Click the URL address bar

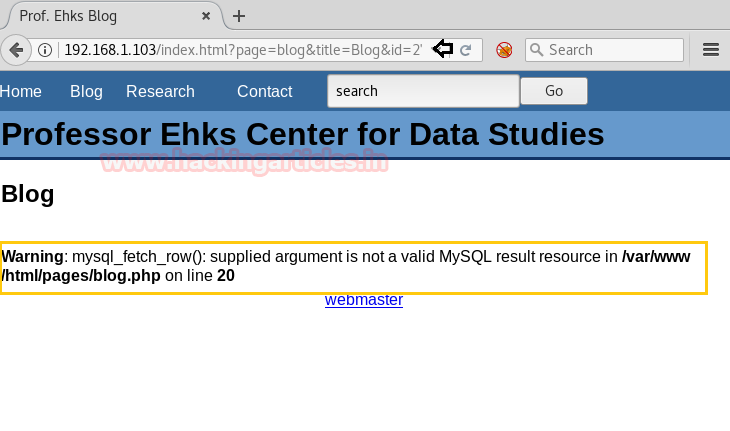point(240,50)
